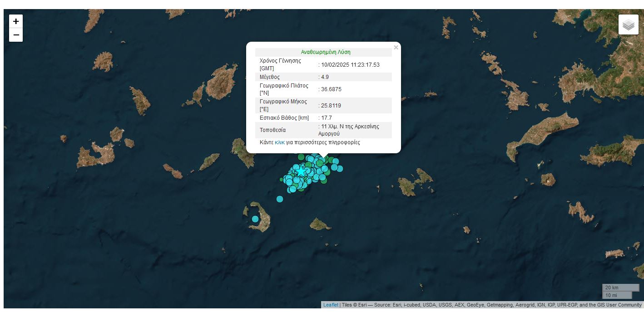Click the magnitude value 4.9 in popup
Screen dimensions: 644x312
(325, 77)
